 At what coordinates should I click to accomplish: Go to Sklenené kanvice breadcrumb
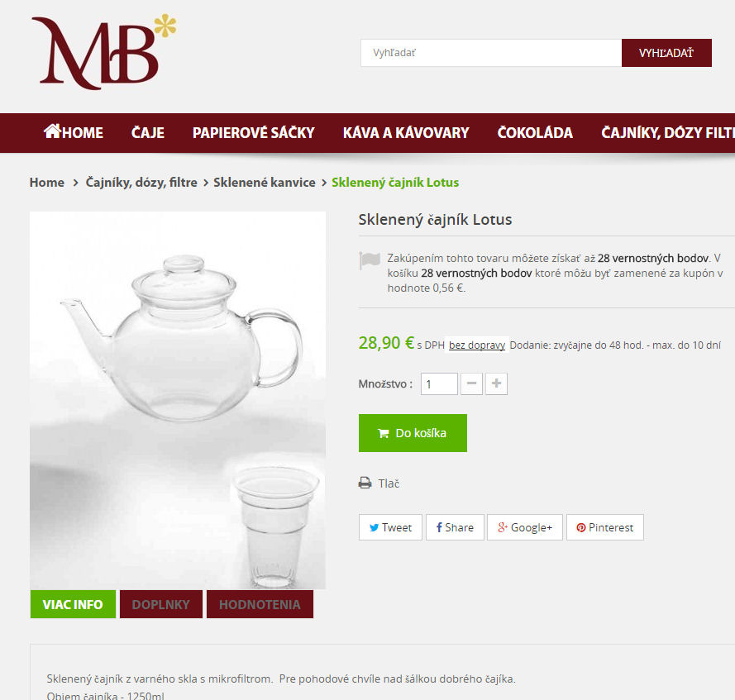point(265,183)
